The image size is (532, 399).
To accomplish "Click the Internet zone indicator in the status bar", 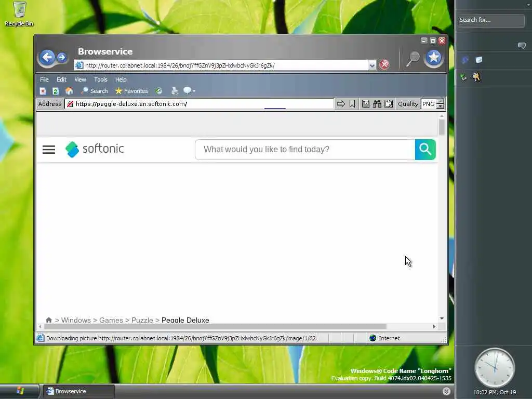I will (385, 338).
